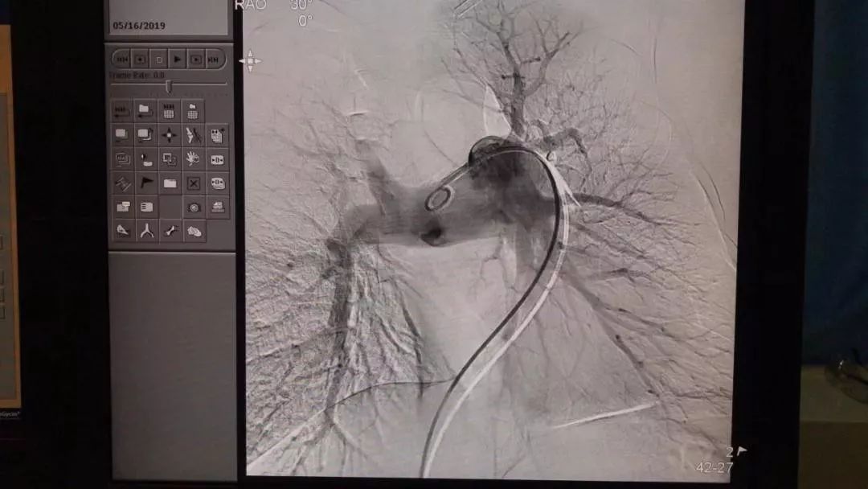Click the small flag marker near number 2

tap(742, 451)
